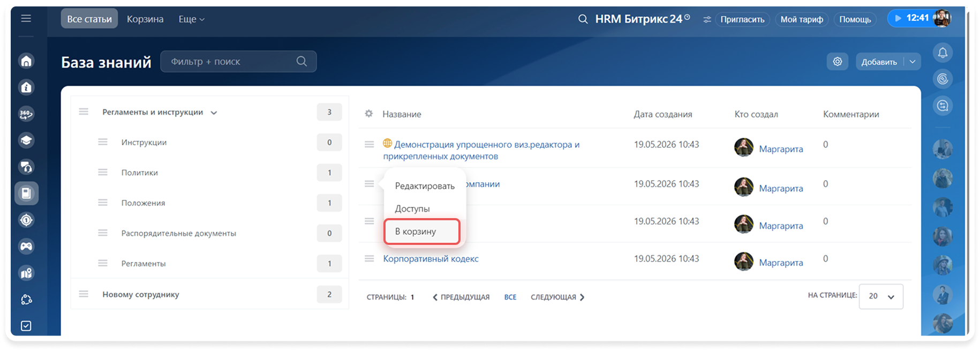Select Политики section in the tree

click(x=140, y=173)
